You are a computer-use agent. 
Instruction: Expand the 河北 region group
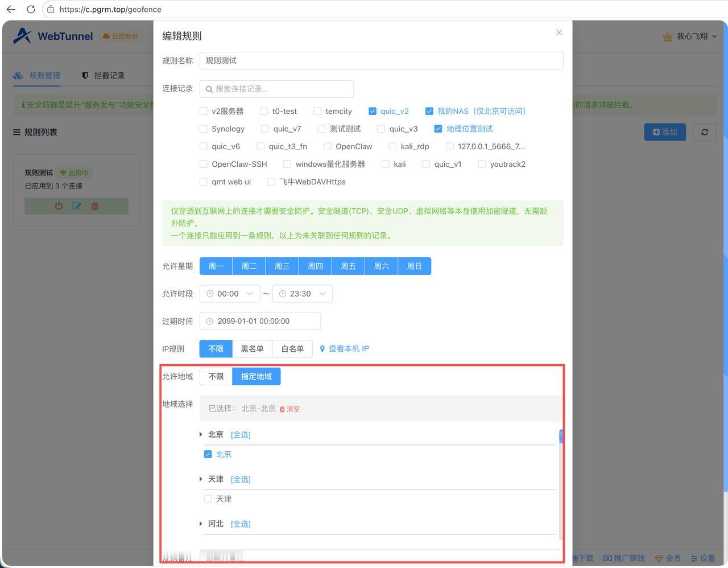coord(201,524)
